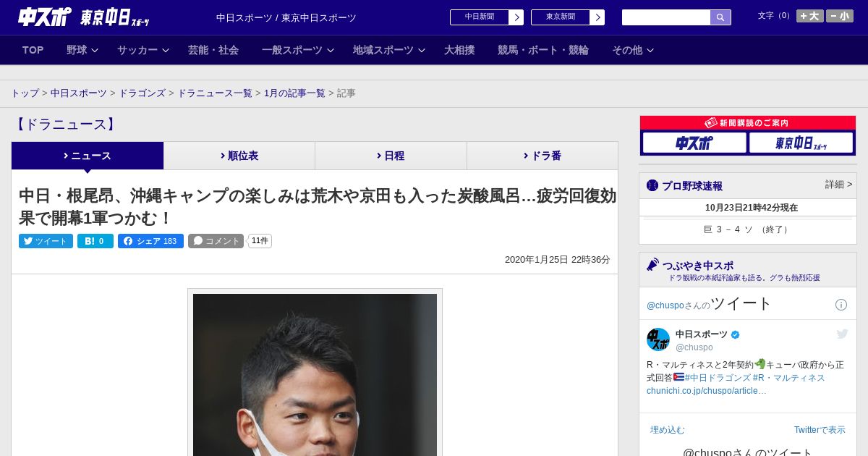Click the 11件 comment count badge

pyautogui.click(x=260, y=241)
